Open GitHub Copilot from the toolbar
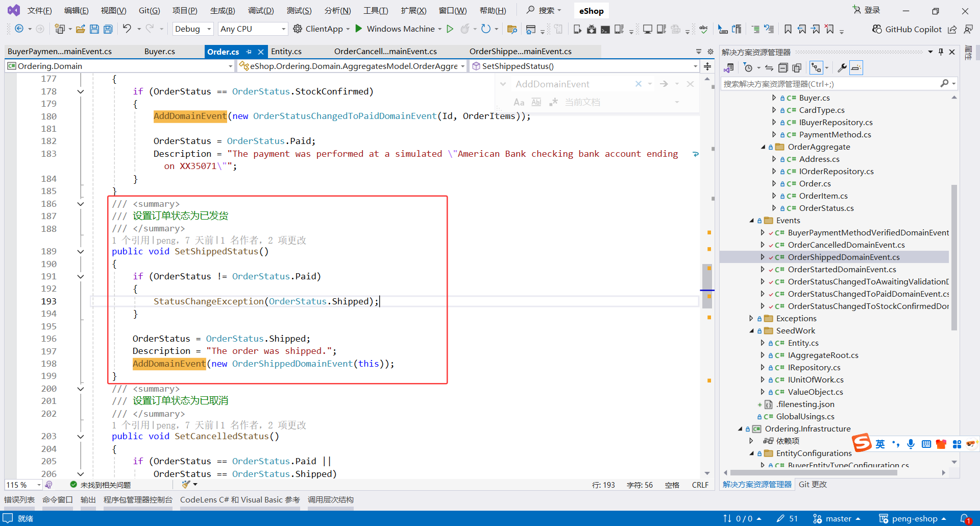The height and width of the screenshot is (526, 980). point(907,29)
